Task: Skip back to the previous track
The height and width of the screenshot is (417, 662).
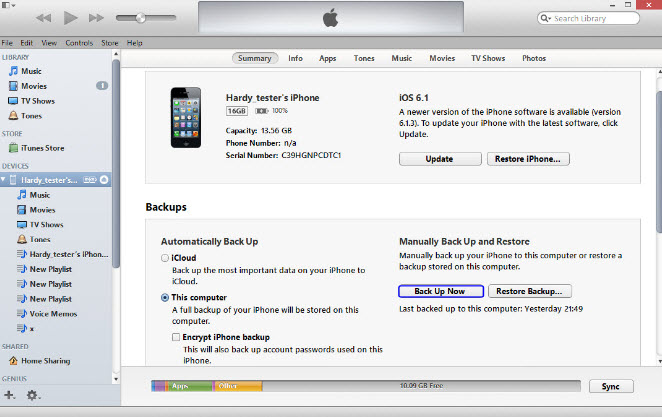Action: tap(43, 18)
